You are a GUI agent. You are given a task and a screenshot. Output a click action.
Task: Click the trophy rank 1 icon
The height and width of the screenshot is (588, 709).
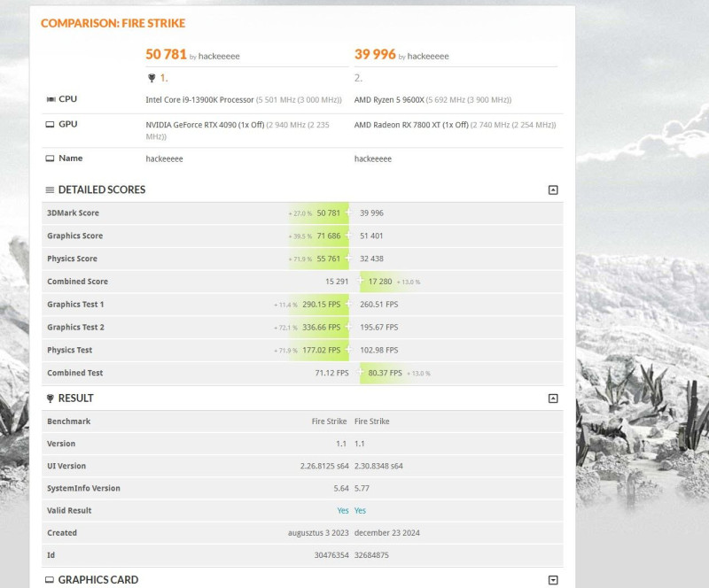(x=152, y=78)
